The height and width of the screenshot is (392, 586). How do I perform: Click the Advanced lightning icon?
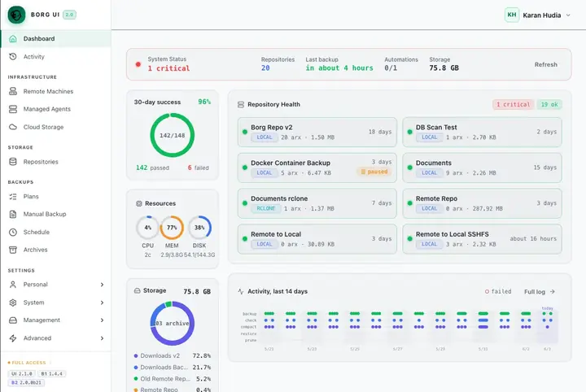click(13, 338)
